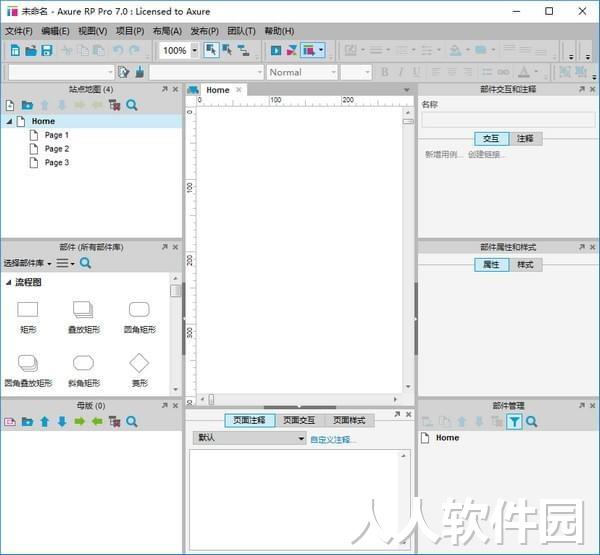The height and width of the screenshot is (555, 600).
Task: Select Page 2 in sitemap
Action: coord(57,149)
